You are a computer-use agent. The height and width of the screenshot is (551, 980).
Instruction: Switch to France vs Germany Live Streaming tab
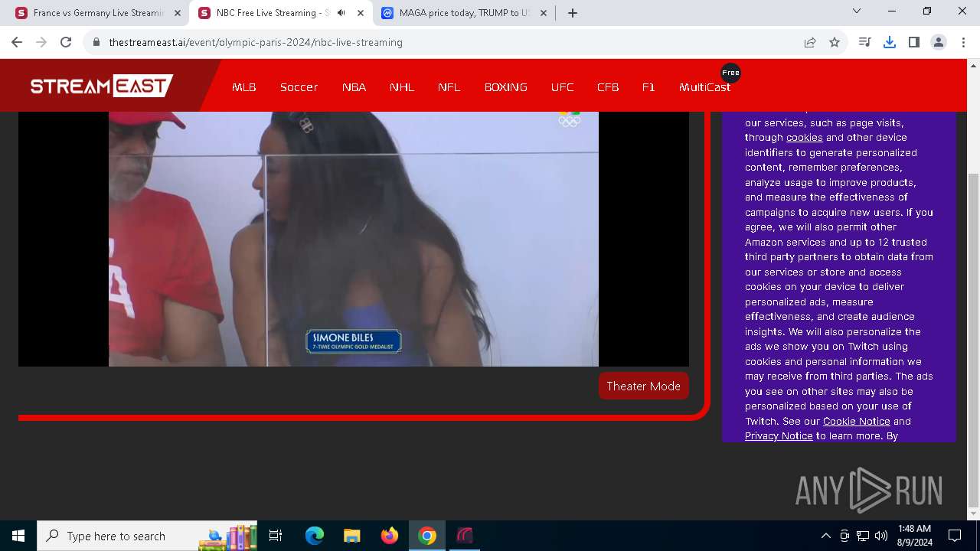tap(99, 13)
